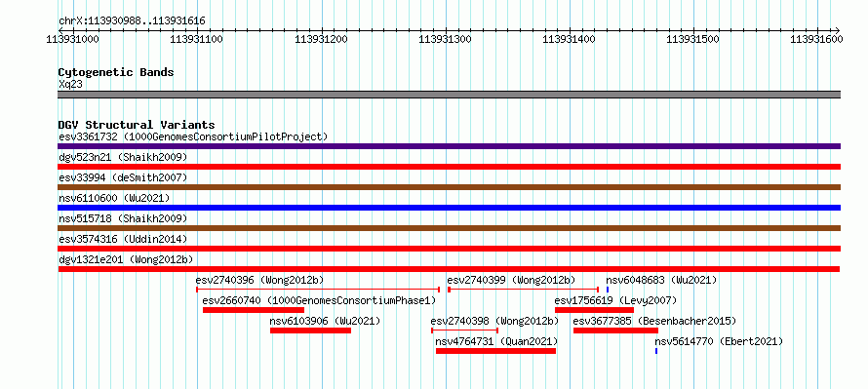Click the Xq23 cytogenetic band gray bar

(x=449, y=95)
